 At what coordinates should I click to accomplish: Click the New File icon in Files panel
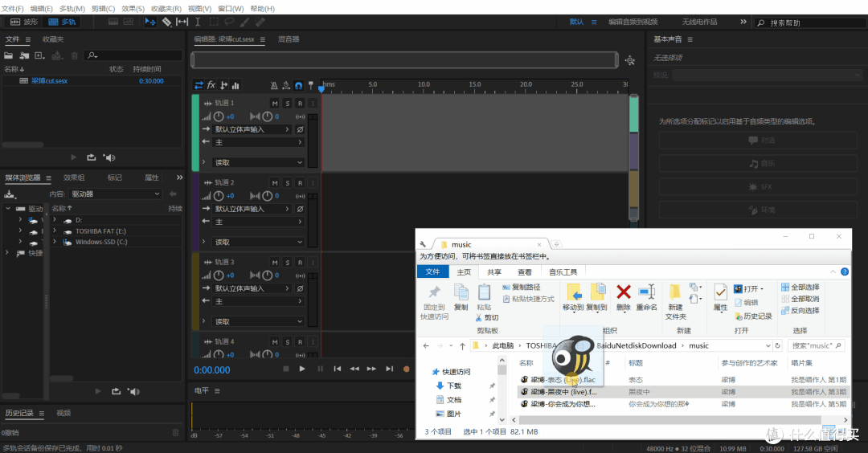point(40,55)
